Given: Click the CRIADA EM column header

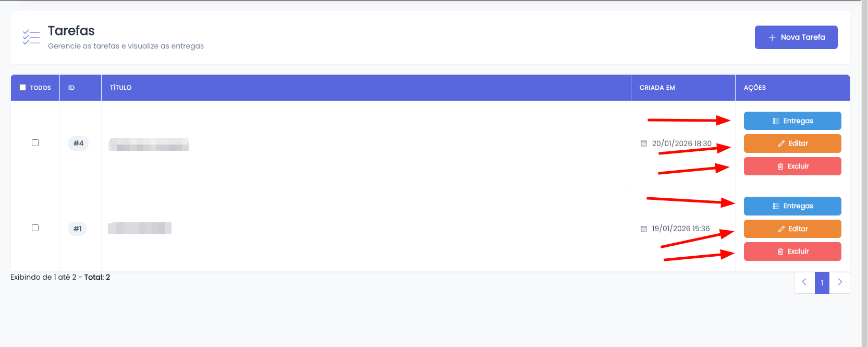Looking at the screenshot, I should coord(657,88).
